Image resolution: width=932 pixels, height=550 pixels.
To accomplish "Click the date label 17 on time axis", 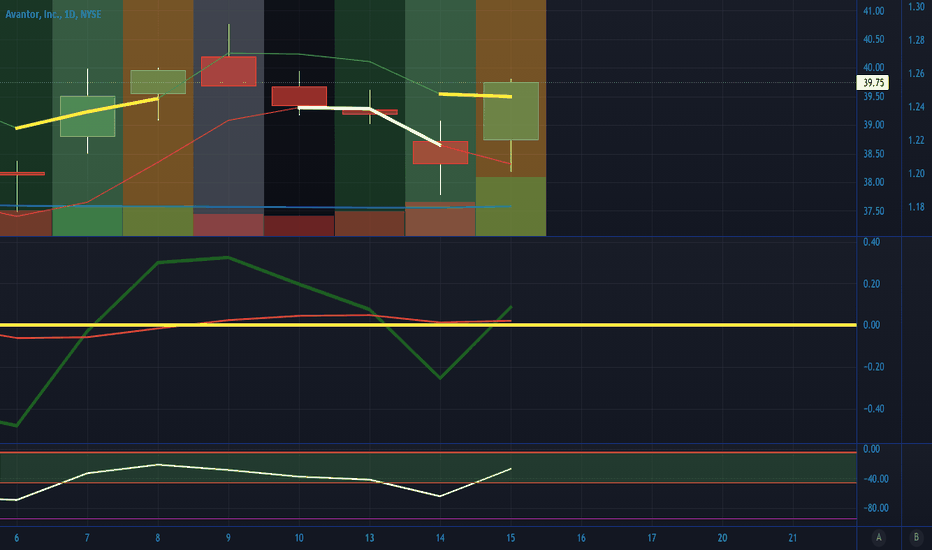I will [651, 538].
